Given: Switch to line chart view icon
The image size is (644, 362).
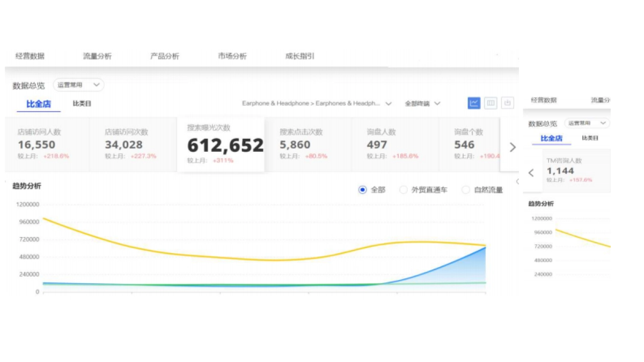Looking at the screenshot, I should [x=473, y=103].
